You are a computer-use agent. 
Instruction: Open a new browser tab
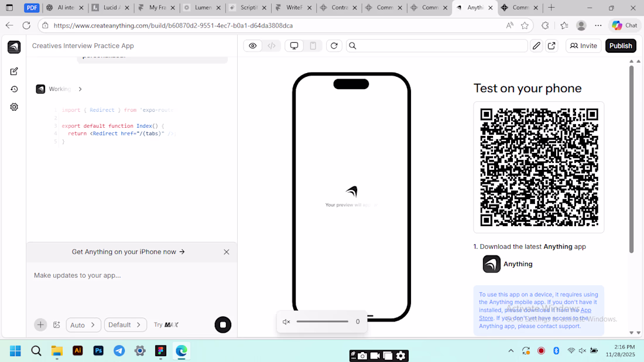[x=551, y=8]
